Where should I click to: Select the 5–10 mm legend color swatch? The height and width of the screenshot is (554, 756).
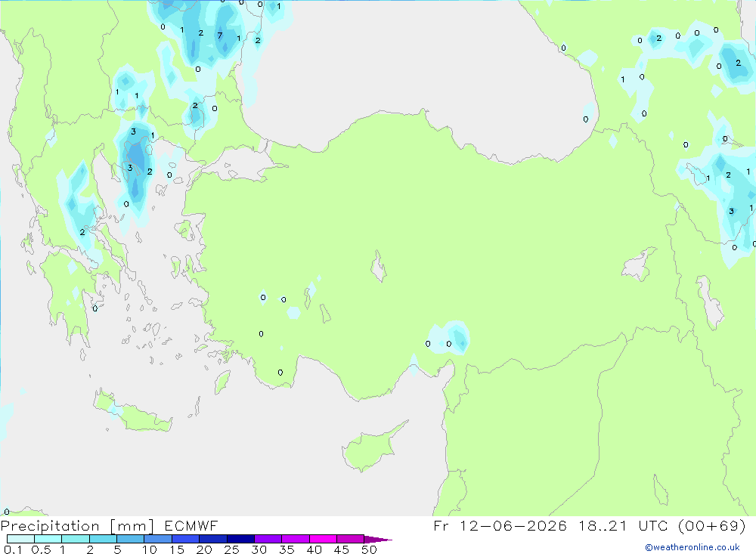pos(131,539)
